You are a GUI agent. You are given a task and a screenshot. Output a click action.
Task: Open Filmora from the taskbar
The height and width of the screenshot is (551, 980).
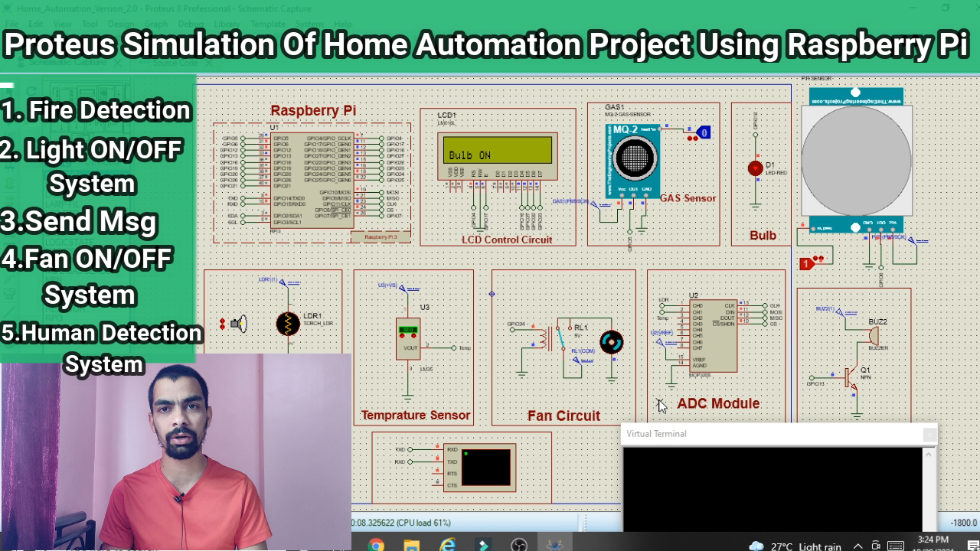point(484,545)
